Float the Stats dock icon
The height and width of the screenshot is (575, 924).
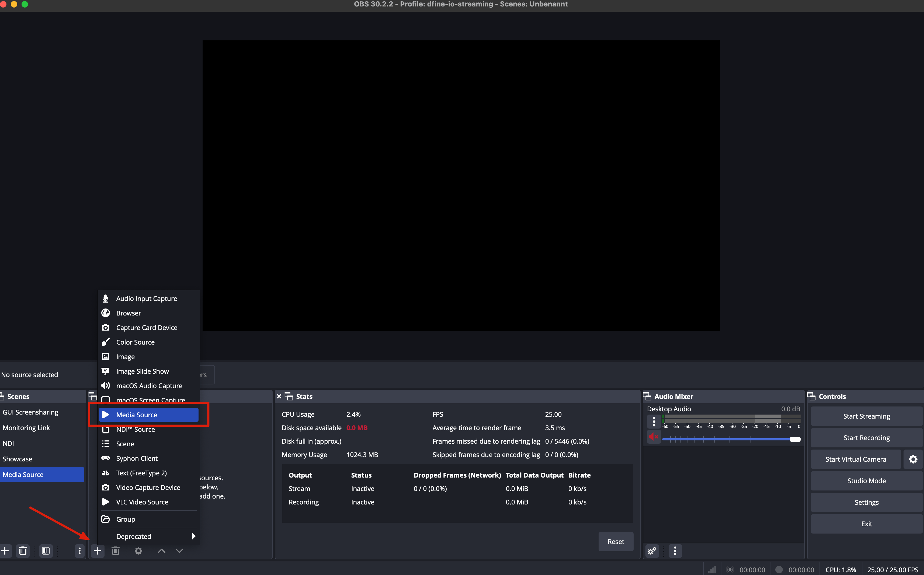[289, 396]
